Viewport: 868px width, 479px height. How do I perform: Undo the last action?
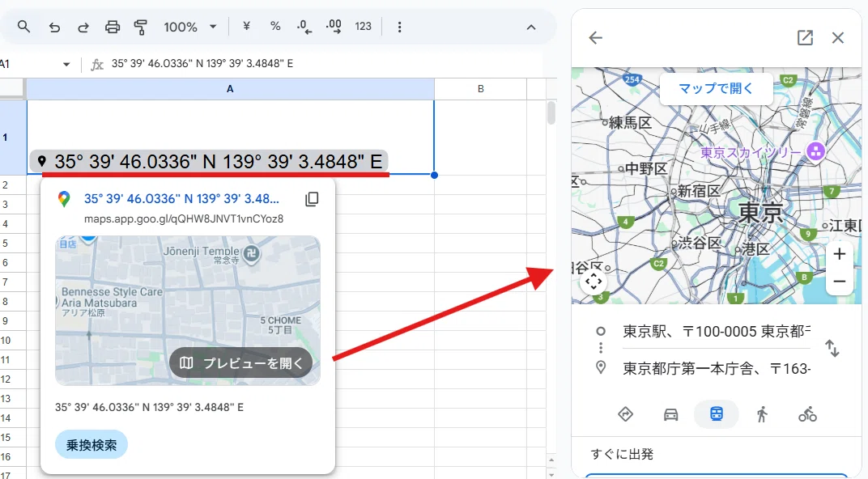pyautogui.click(x=54, y=27)
